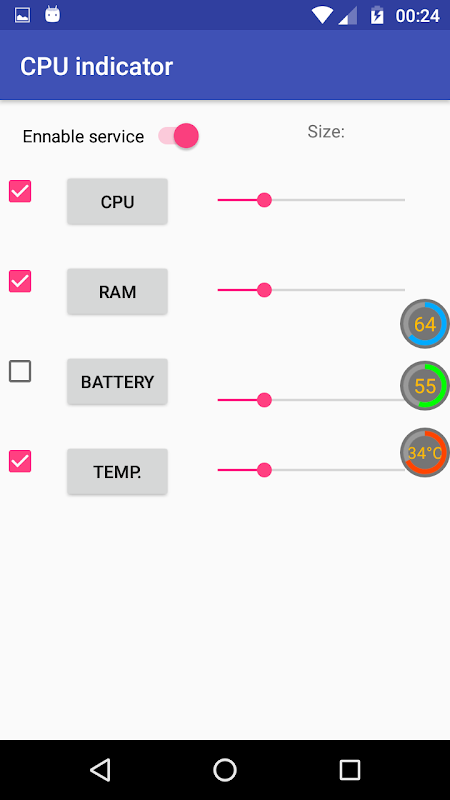This screenshot has width=450, height=800.
Task: Tap the battery charging icon
Action: click(x=377, y=15)
